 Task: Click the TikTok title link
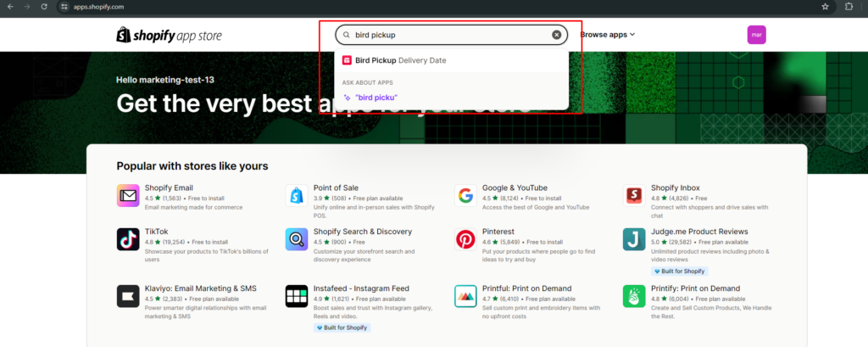pos(157,232)
